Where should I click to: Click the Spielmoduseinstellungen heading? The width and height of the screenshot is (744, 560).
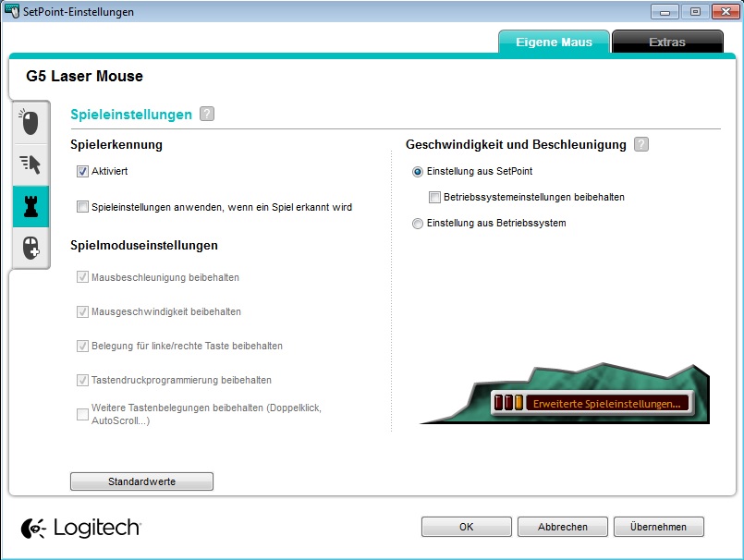[x=144, y=246]
